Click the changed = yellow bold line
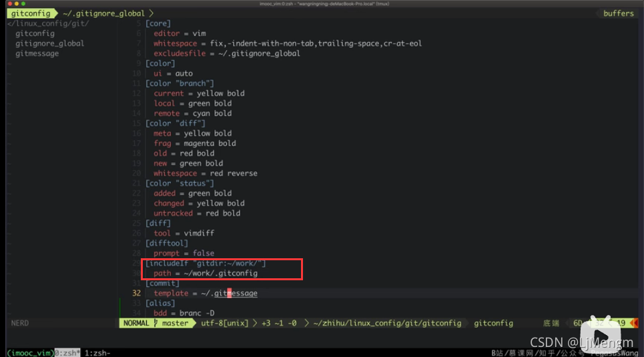This screenshot has width=644, height=357. (199, 204)
